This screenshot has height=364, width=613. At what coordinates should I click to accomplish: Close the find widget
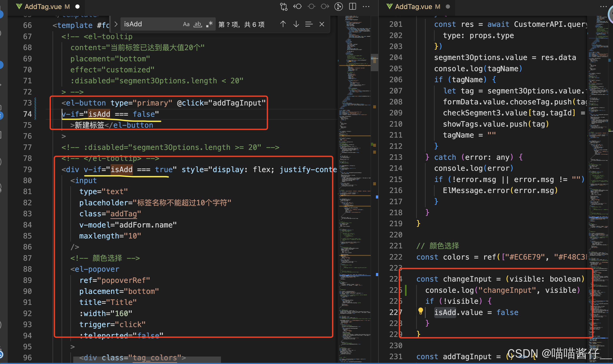(x=322, y=24)
